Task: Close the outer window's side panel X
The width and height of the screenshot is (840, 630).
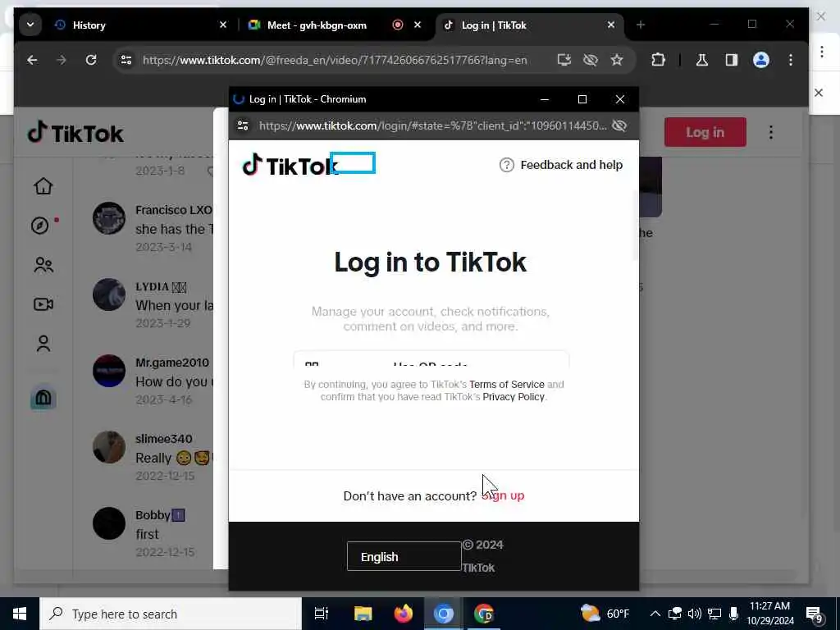Action: pos(819,93)
